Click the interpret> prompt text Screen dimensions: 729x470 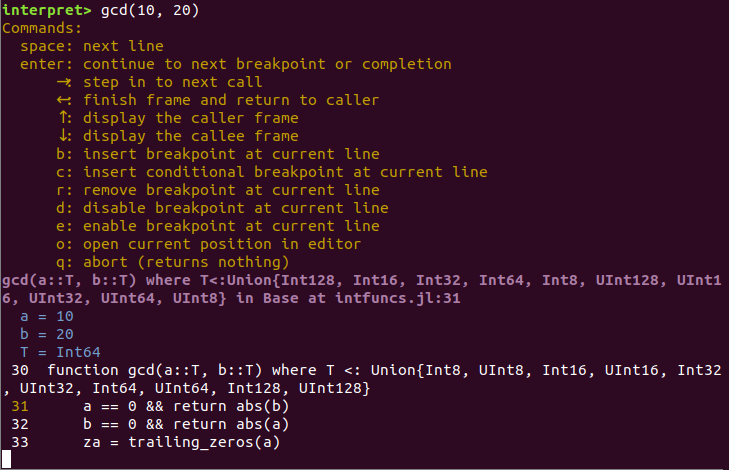(x=46, y=10)
